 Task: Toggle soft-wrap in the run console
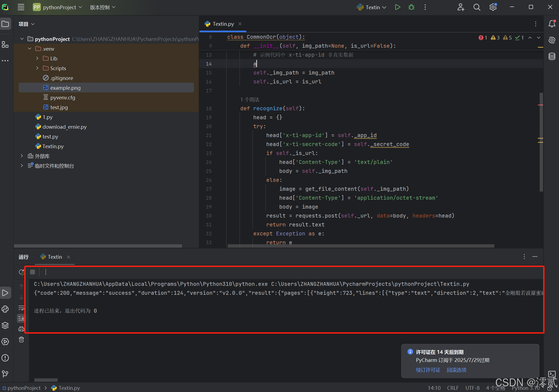[x=21, y=308]
